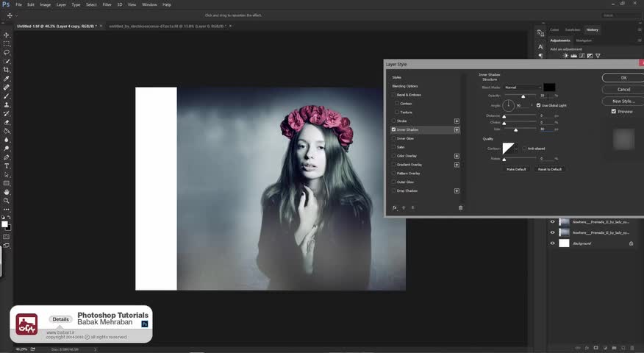644x353 pixels.
Task: Select the Brush tool
Action: pyautogui.click(x=7, y=96)
